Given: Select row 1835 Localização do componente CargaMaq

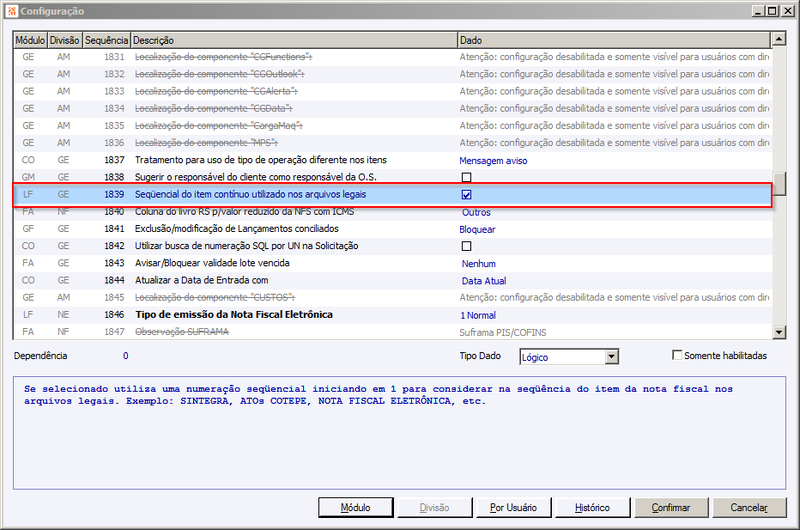Looking at the screenshot, I should (392, 126).
